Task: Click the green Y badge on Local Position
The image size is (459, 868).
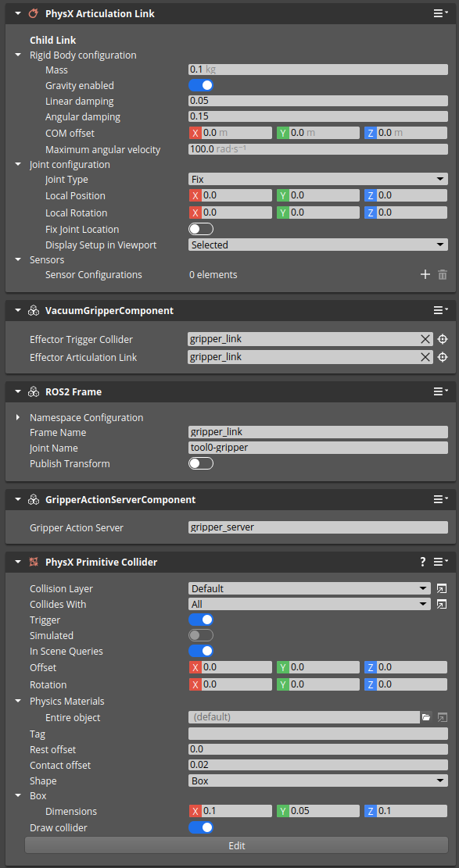Action: 282,195
